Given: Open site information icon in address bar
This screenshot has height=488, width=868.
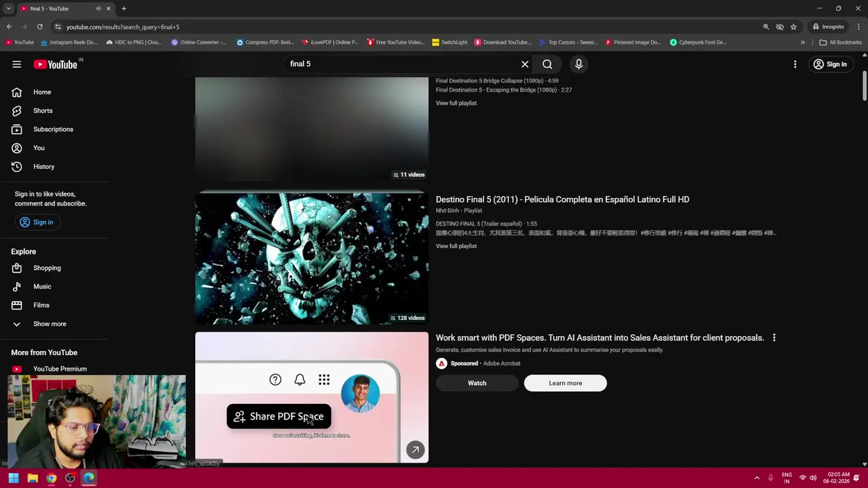Looking at the screenshot, I should (x=58, y=26).
